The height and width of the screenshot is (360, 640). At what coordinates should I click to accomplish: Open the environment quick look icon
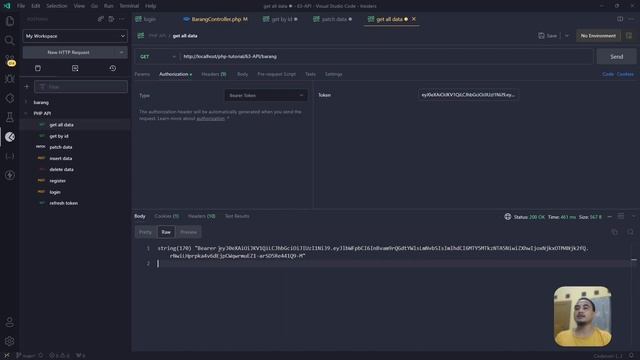point(629,36)
